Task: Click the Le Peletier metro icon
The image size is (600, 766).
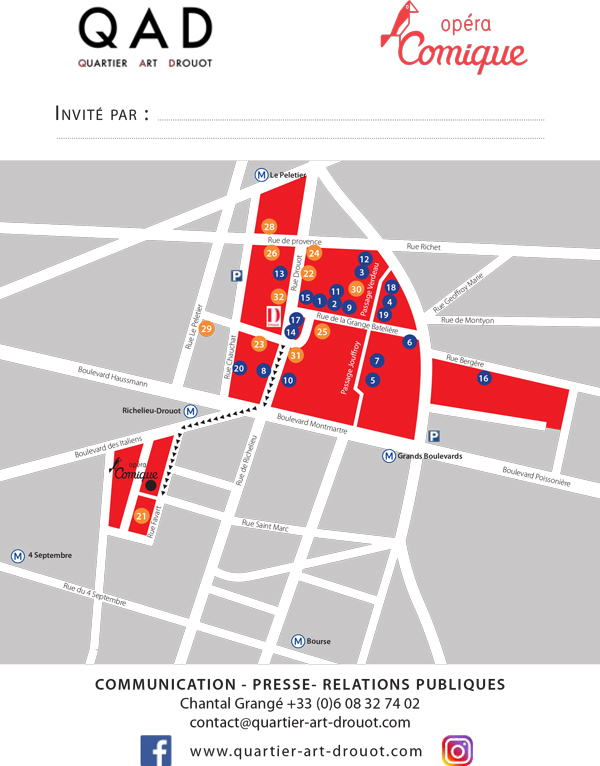Action: [261, 175]
